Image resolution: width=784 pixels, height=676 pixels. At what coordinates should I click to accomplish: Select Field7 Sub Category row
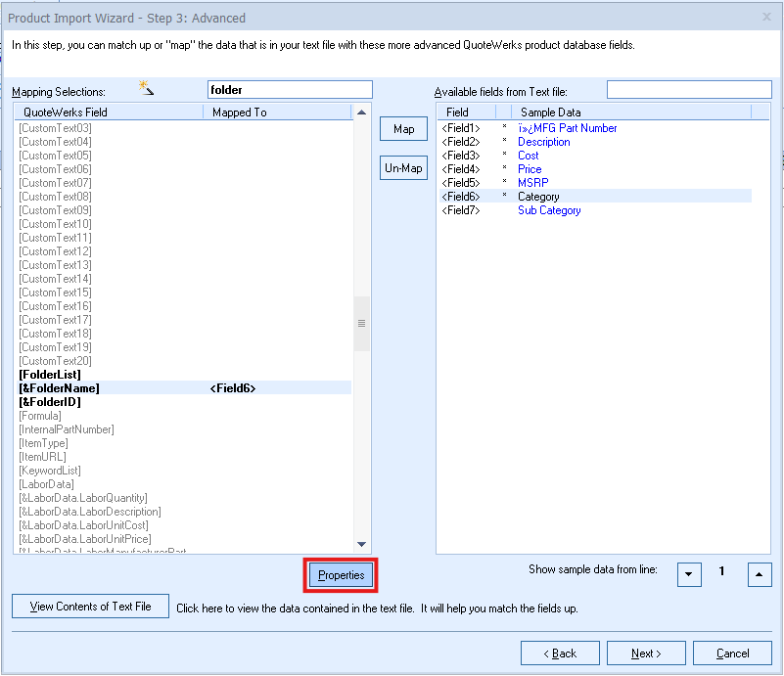(x=548, y=210)
